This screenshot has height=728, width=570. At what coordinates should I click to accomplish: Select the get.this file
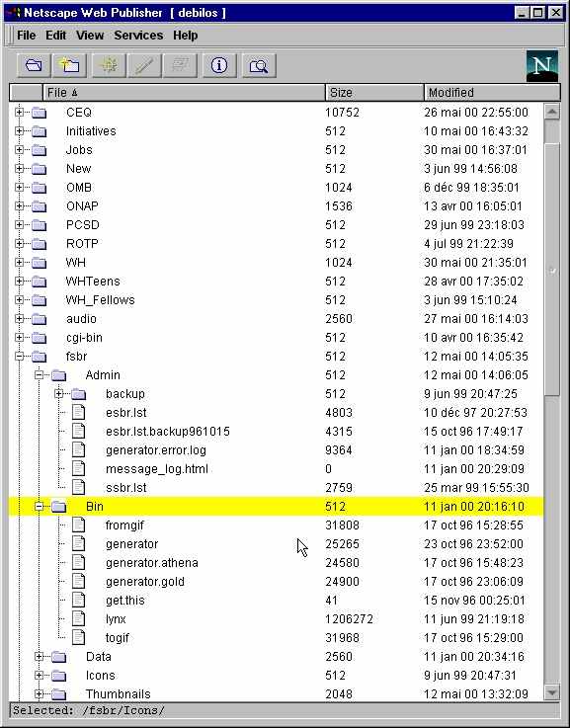tap(124, 601)
